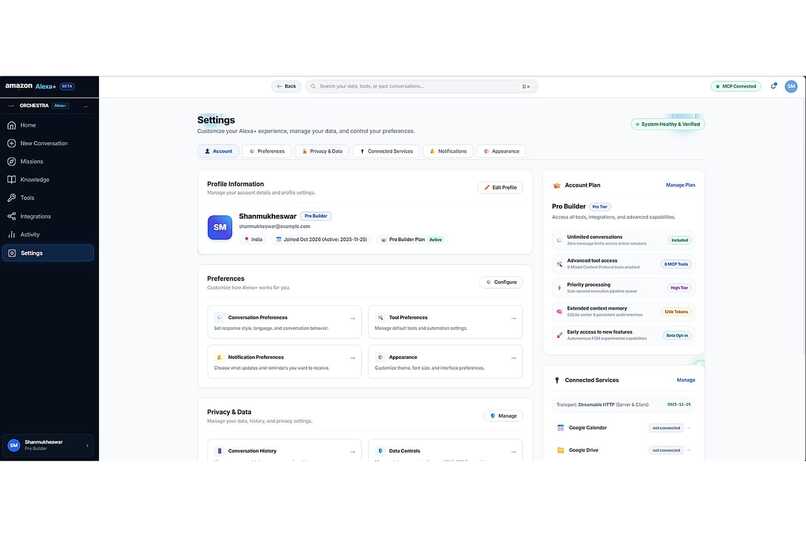The height and width of the screenshot is (537, 806).
Task: Open the Conversation History card arrow
Action: point(353,452)
